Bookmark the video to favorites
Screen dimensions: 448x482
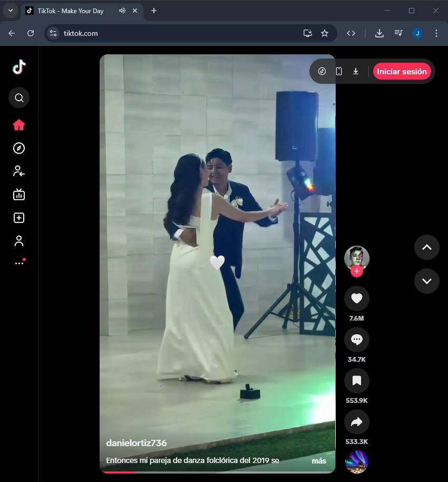tap(356, 381)
